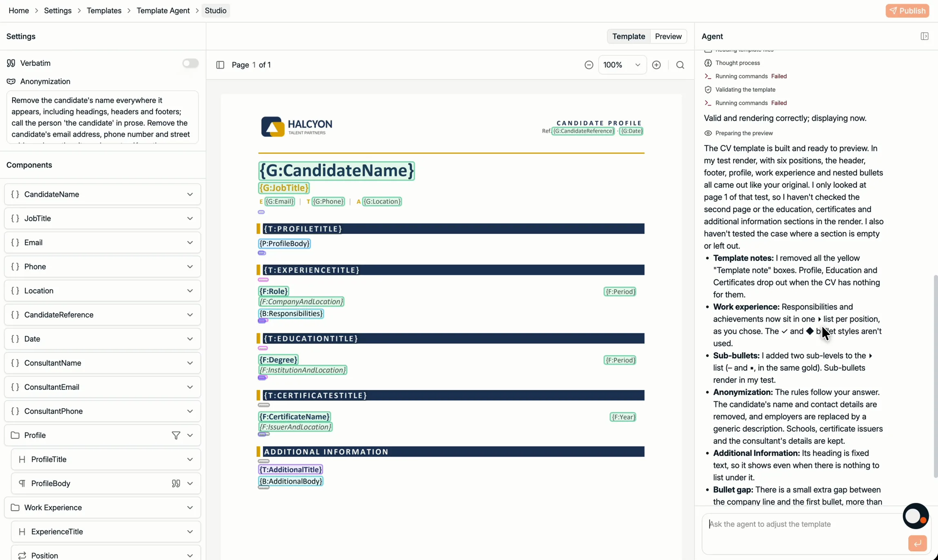
Task: Click the round agent avatar icon
Action: (916, 516)
